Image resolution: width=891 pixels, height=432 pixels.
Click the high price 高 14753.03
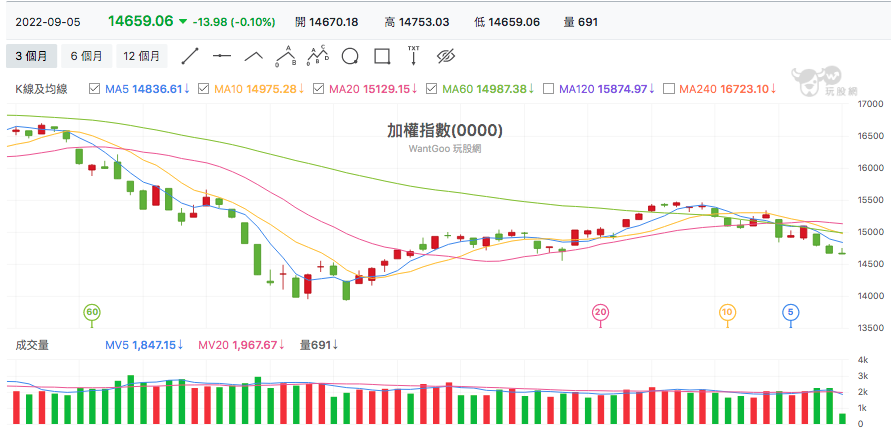pyautogui.click(x=417, y=22)
